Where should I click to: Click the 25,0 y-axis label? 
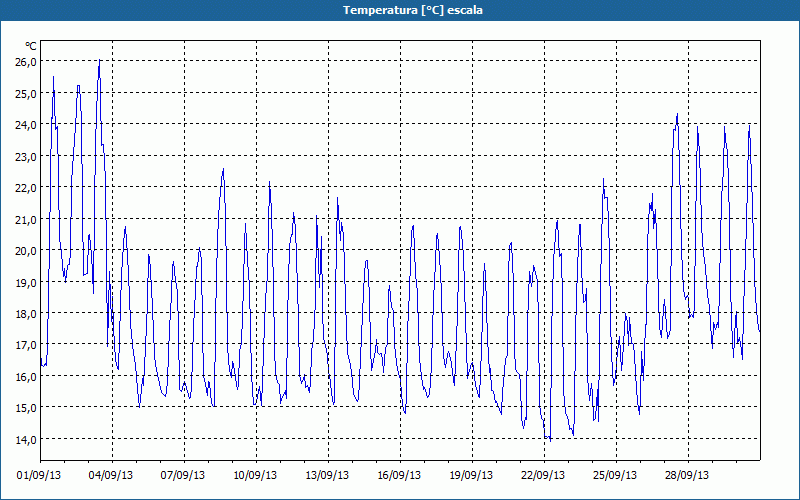tap(26, 94)
